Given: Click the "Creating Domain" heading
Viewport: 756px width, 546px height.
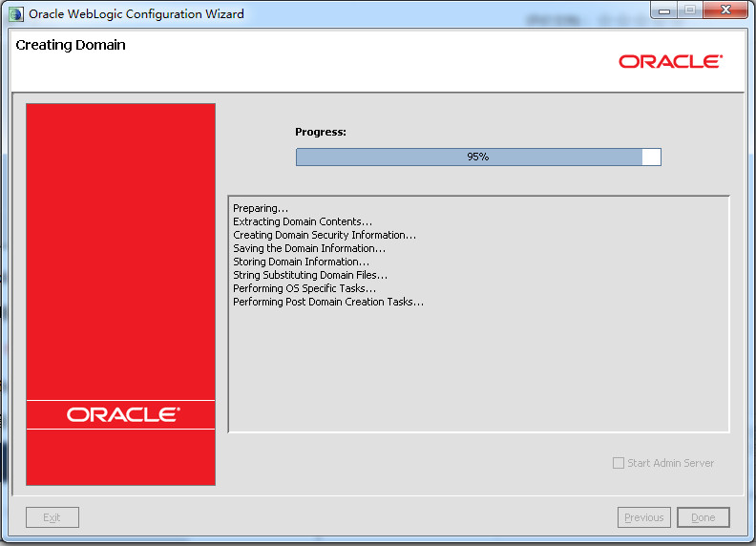Looking at the screenshot, I should pos(71,45).
